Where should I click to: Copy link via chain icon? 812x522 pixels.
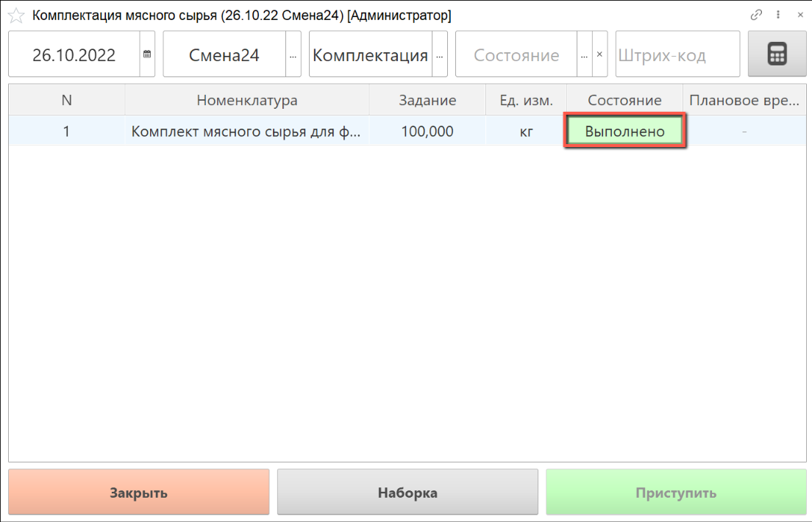(x=755, y=15)
